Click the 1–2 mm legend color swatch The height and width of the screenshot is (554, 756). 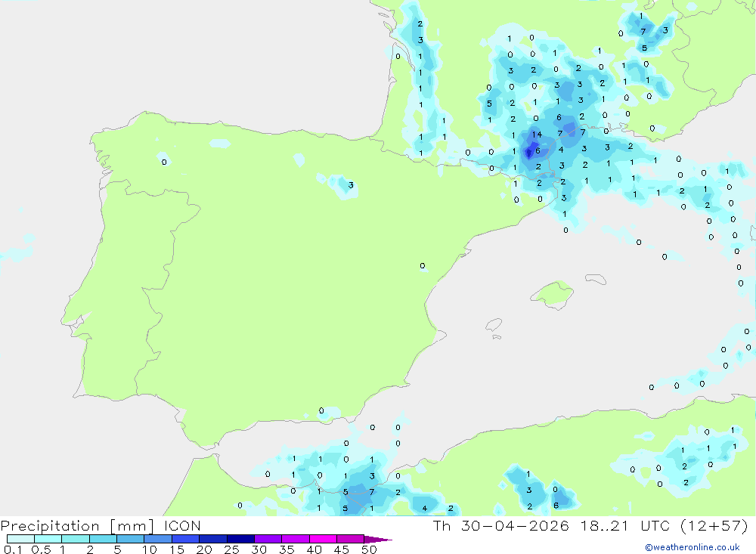(76, 539)
